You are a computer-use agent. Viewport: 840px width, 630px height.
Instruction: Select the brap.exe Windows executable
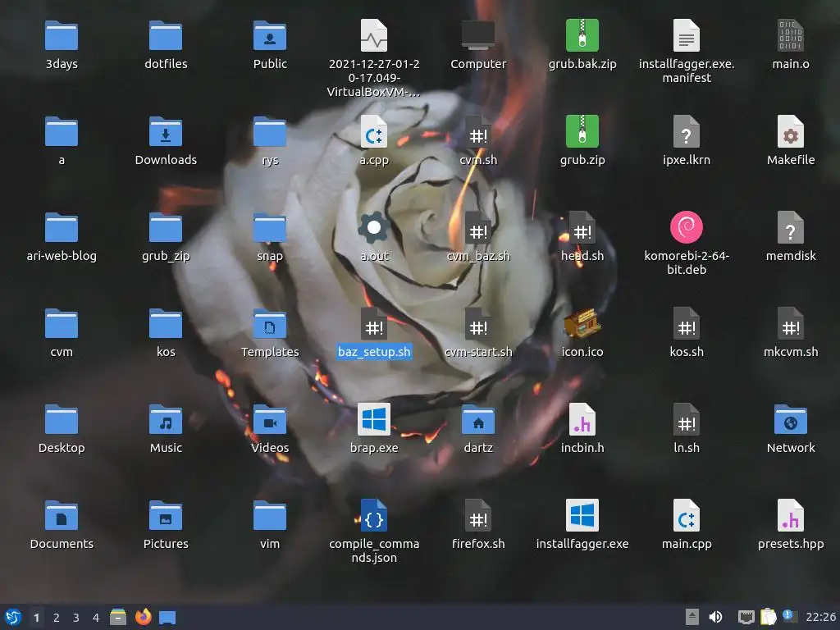click(374, 419)
